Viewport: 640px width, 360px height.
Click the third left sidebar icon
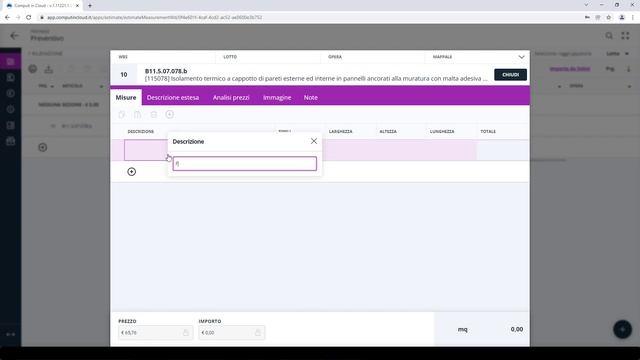pyautogui.click(x=11, y=93)
